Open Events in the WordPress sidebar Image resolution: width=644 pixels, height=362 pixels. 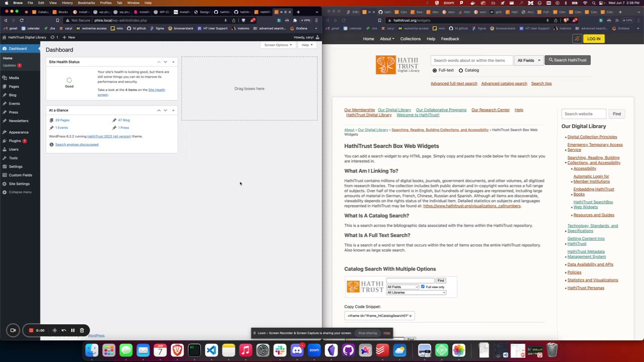point(14,104)
